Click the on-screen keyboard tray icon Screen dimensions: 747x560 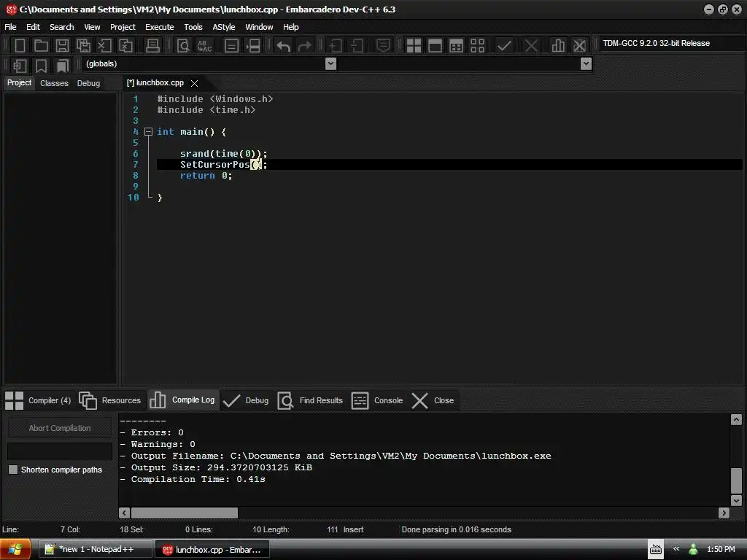[x=656, y=550]
